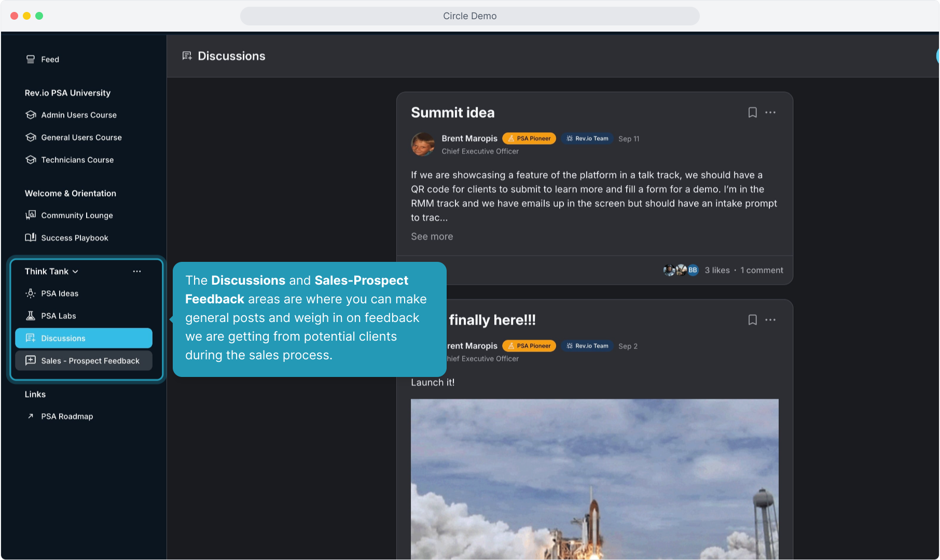Expand post text with See more
The height and width of the screenshot is (560, 940).
pos(432,236)
